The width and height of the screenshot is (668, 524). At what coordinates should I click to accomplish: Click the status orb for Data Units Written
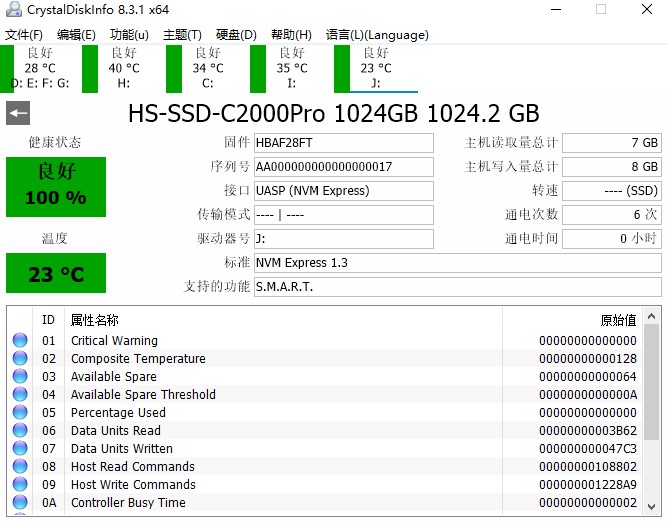tap(20, 448)
